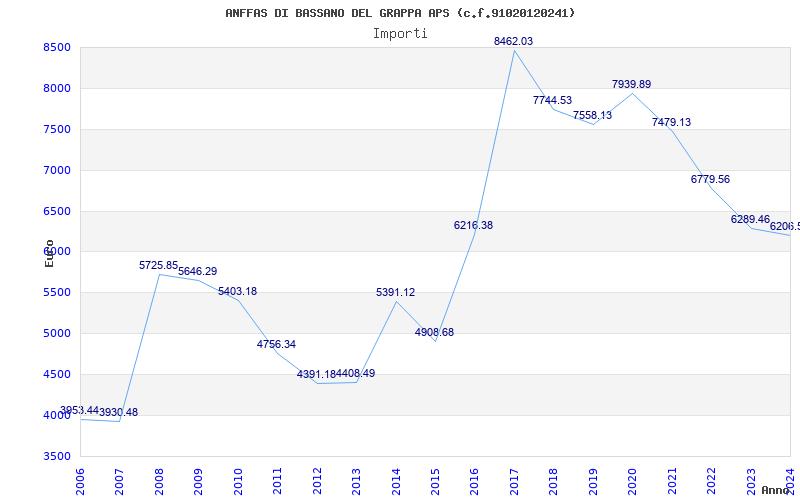This screenshot has width=800, height=500.
Task: Click the x-axis year label 2012
Action: point(317,481)
